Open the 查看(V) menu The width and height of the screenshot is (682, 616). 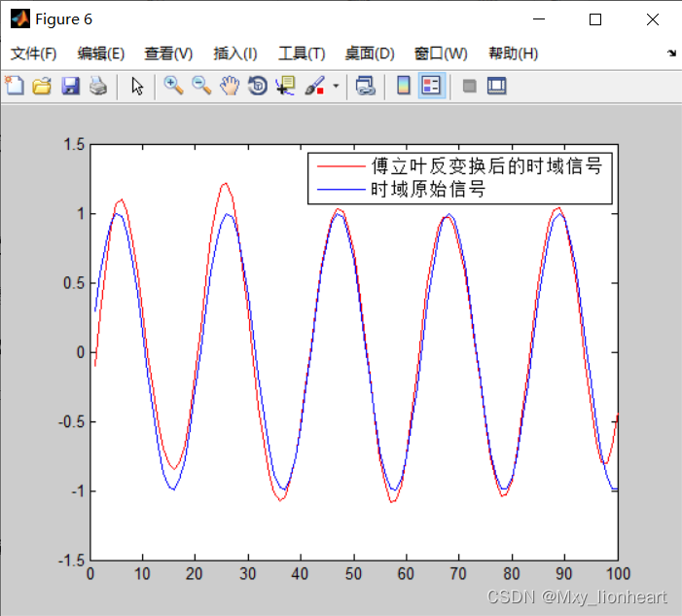click(168, 54)
